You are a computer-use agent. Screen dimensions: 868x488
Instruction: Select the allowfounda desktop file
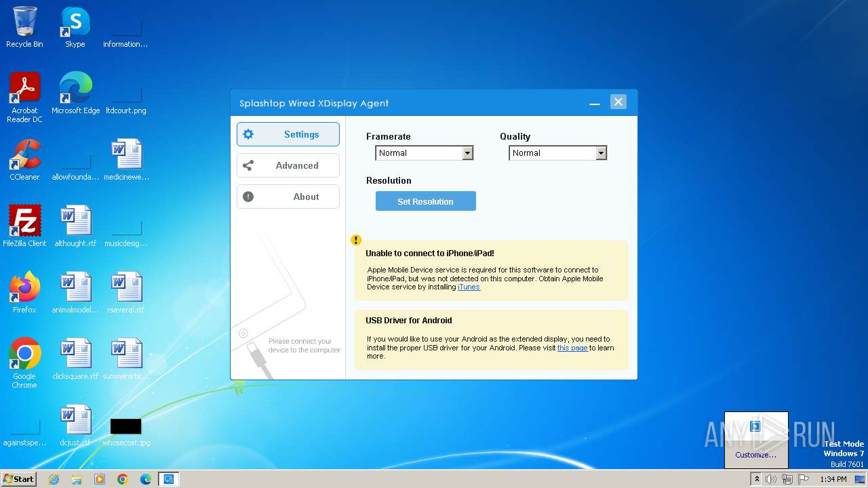75,167
